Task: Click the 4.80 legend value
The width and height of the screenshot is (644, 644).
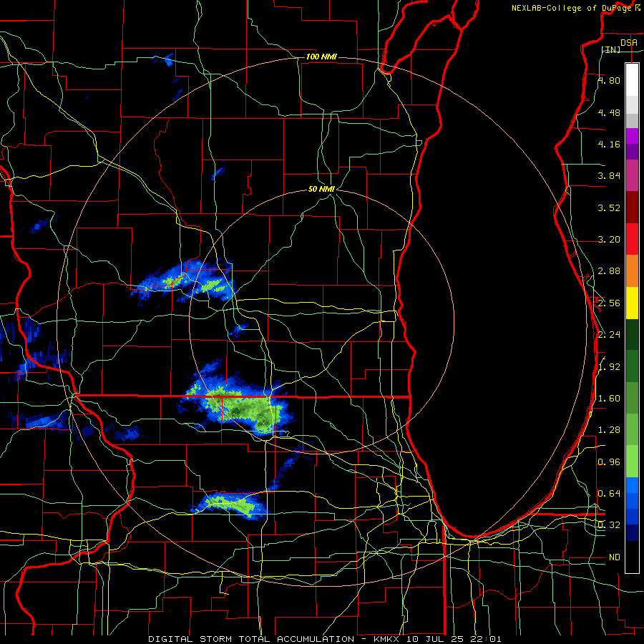Action: coord(609,80)
